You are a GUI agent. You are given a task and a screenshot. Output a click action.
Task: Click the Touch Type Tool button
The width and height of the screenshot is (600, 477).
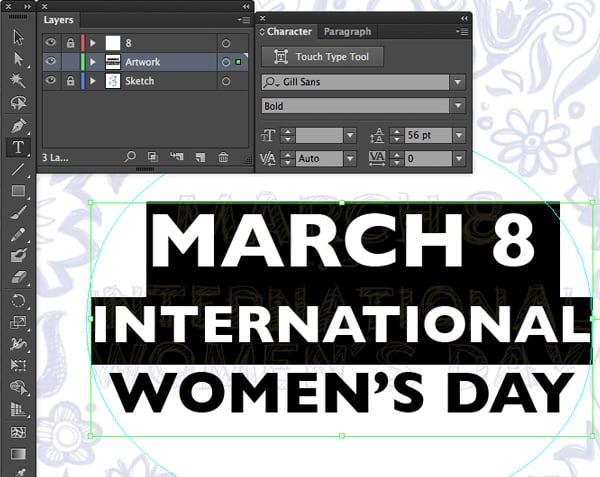pyautogui.click(x=322, y=57)
